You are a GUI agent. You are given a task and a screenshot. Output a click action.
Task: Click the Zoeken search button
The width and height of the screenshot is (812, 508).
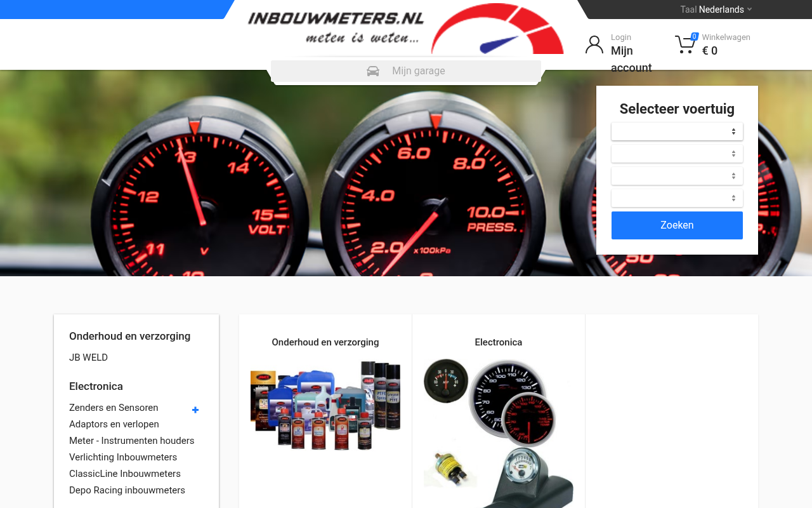(677, 225)
